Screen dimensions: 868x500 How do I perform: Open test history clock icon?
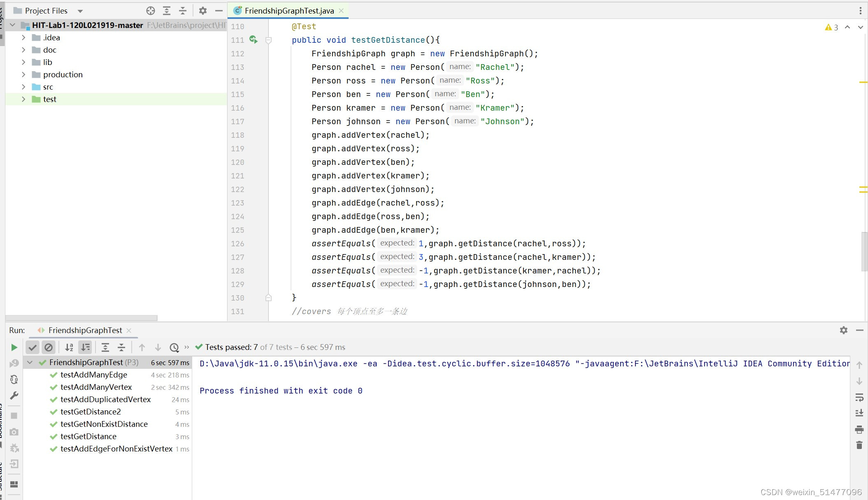[175, 348]
